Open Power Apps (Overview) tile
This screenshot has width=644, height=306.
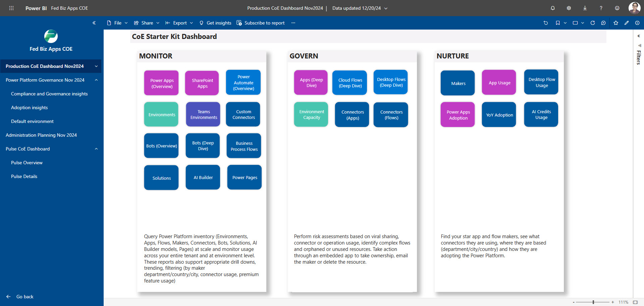(161, 83)
